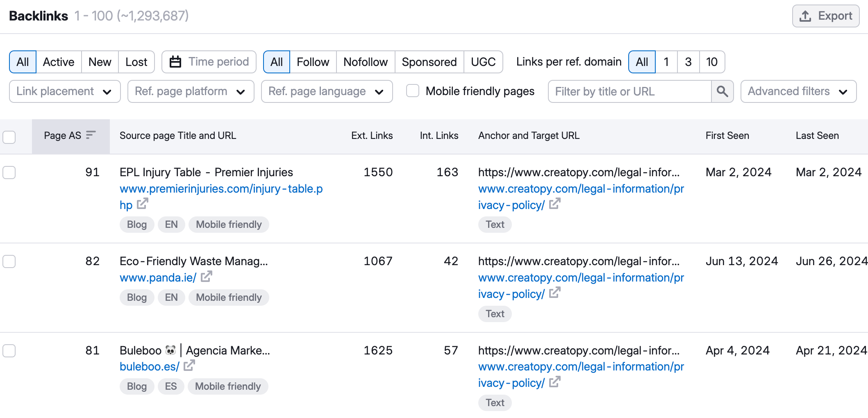Image resolution: width=868 pixels, height=418 pixels.
Task: Expand the Advanced filters dropdown
Action: pos(798,91)
